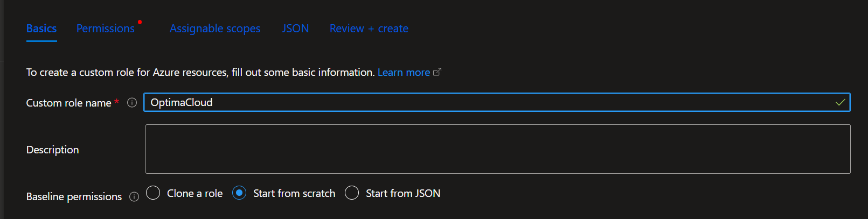Screen dimensions: 868x219
Task: Click the info icon next to Baseline permissions
Action: [x=134, y=197]
